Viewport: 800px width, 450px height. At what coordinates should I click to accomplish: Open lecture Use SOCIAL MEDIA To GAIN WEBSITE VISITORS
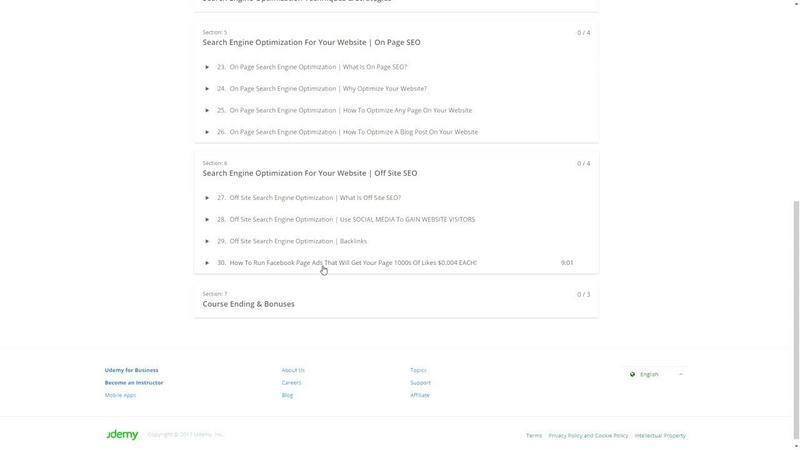[352, 219]
